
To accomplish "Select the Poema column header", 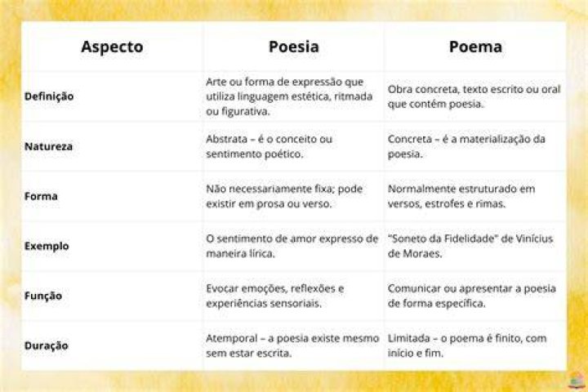I will click(475, 47).
